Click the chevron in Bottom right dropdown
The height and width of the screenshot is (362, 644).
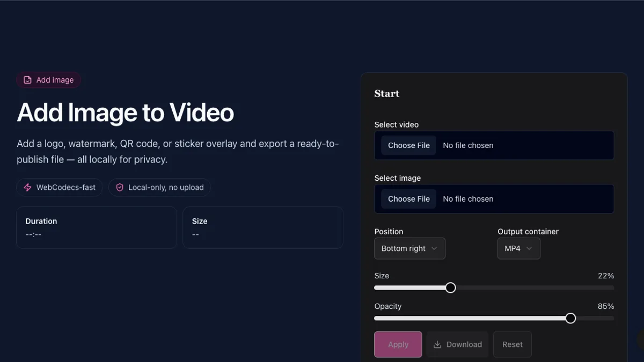pyautogui.click(x=434, y=248)
